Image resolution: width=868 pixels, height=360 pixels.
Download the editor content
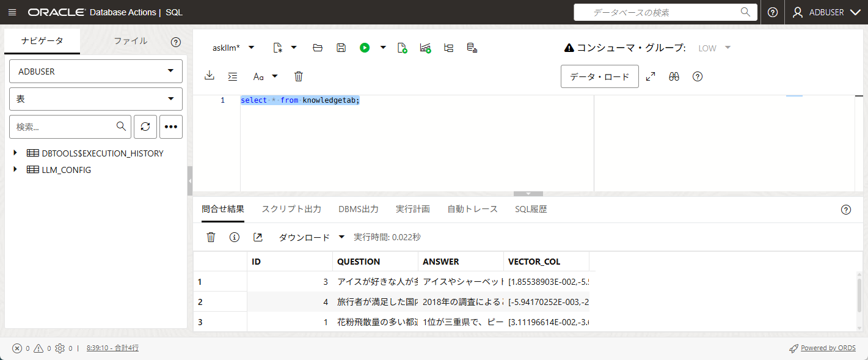210,76
